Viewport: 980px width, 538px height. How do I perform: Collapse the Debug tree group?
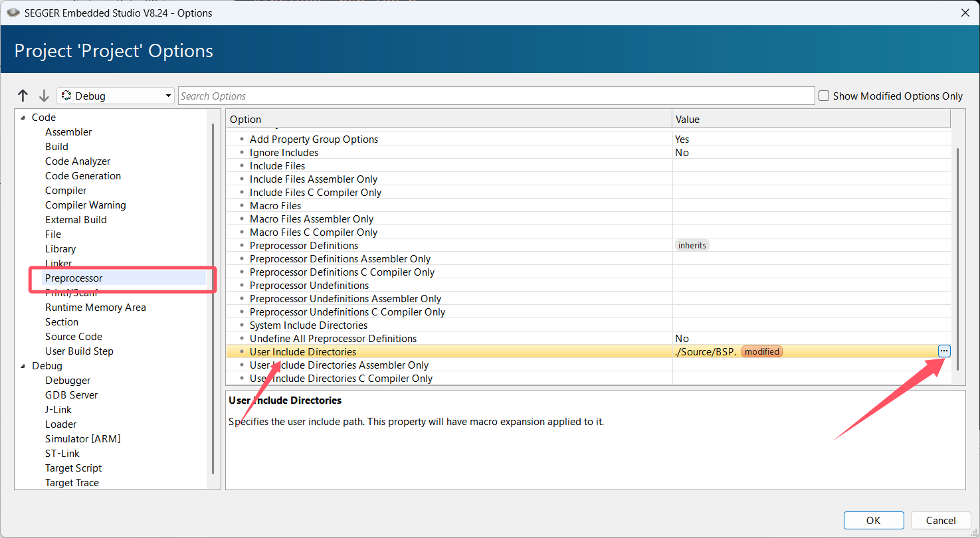[x=23, y=366]
